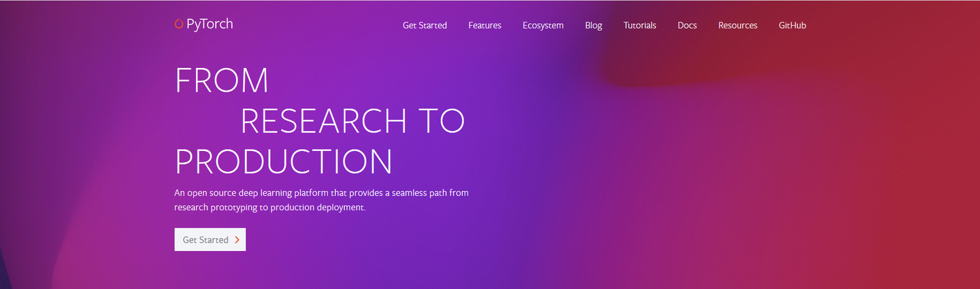Open the Get Started navigation menu item
This screenshot has height=289, width=980.
(x=425, y=25)
